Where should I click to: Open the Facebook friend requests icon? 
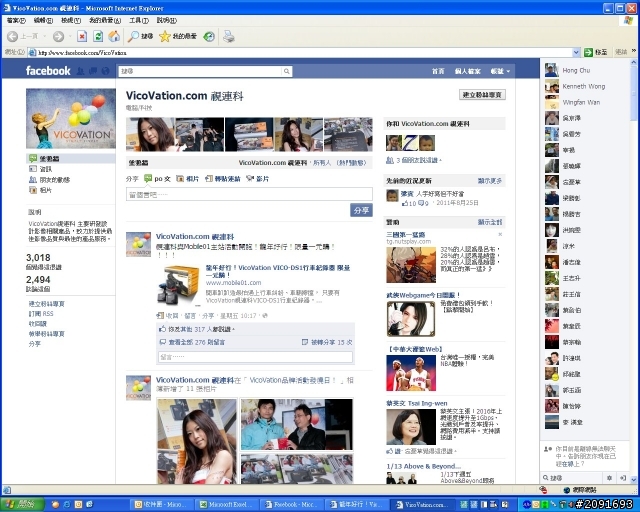coord(80,71)
